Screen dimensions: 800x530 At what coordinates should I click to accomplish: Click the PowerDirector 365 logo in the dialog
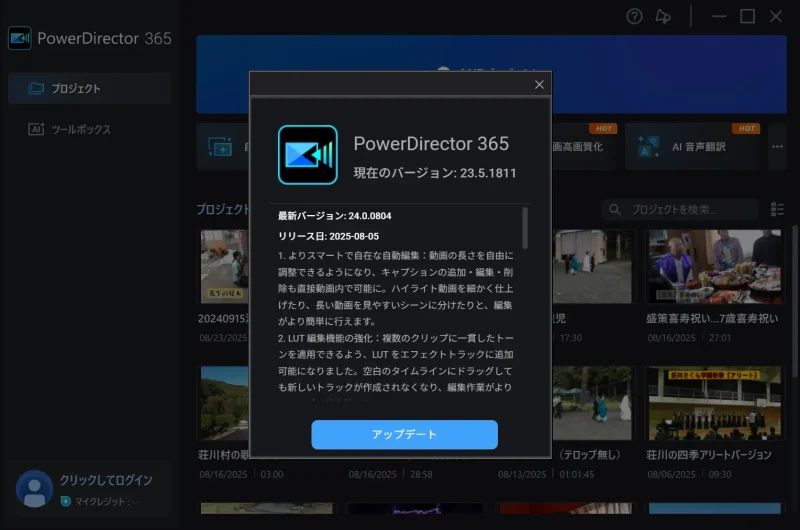pos(308,155)
